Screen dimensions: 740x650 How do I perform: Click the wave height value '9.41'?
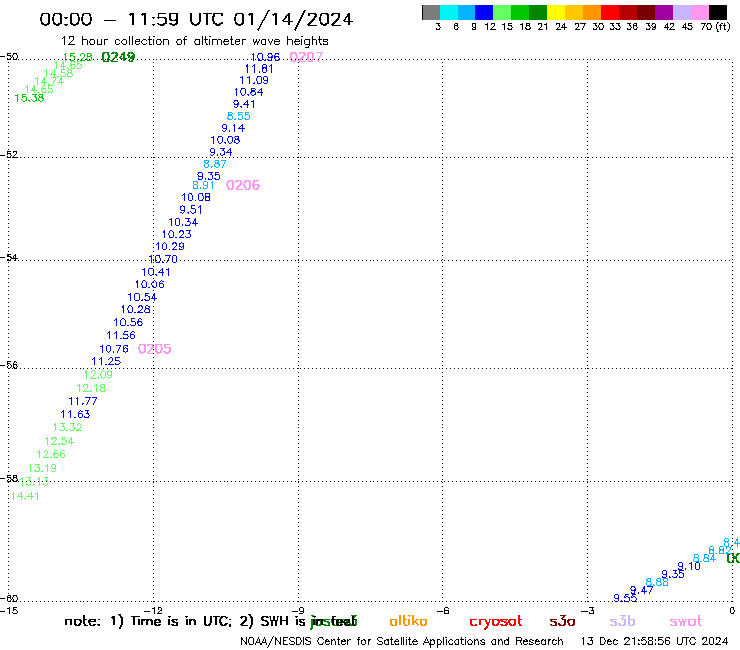(x=244, y=104)
